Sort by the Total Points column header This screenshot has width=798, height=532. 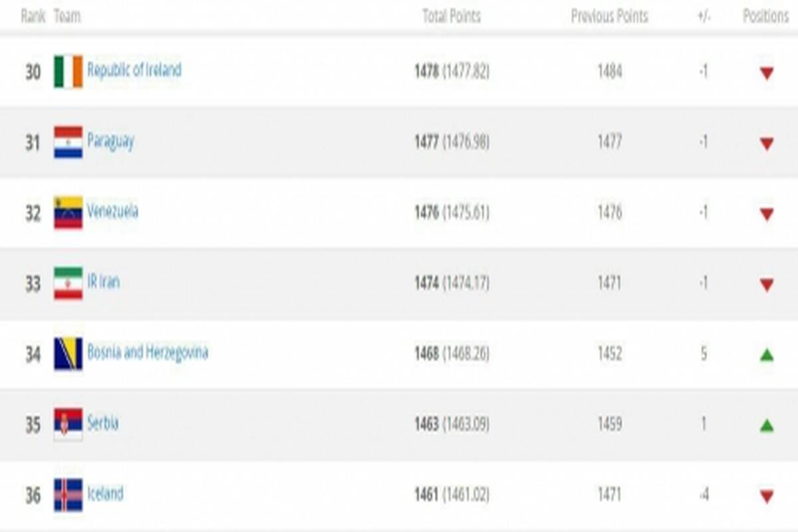coord(452,16)
